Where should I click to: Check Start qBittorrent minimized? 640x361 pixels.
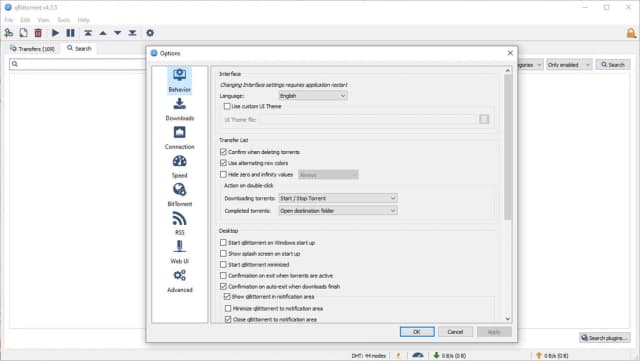pos(223,265)
